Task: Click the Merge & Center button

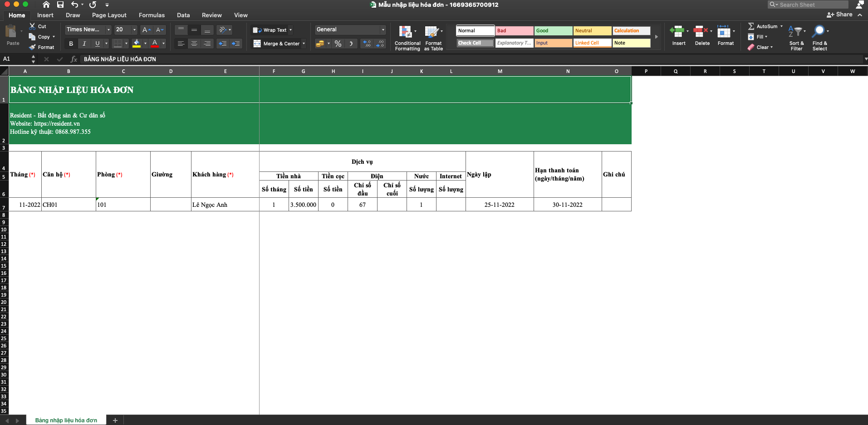Action: pos(278,44)
